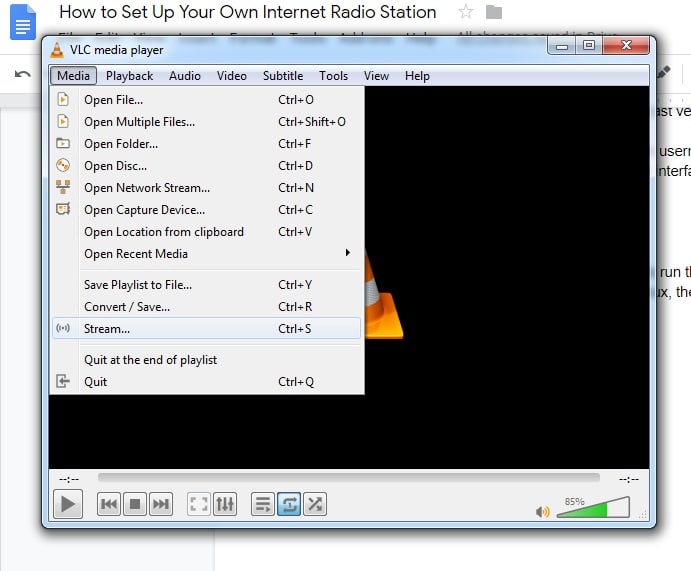Click the network stream icon

coord(63,187)
